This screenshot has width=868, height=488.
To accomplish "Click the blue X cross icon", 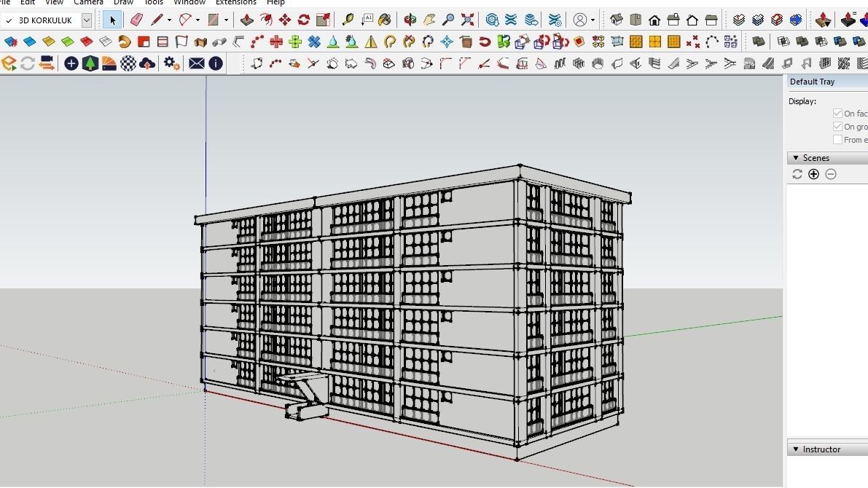I will pyautogui.click(x=314, y=42).
